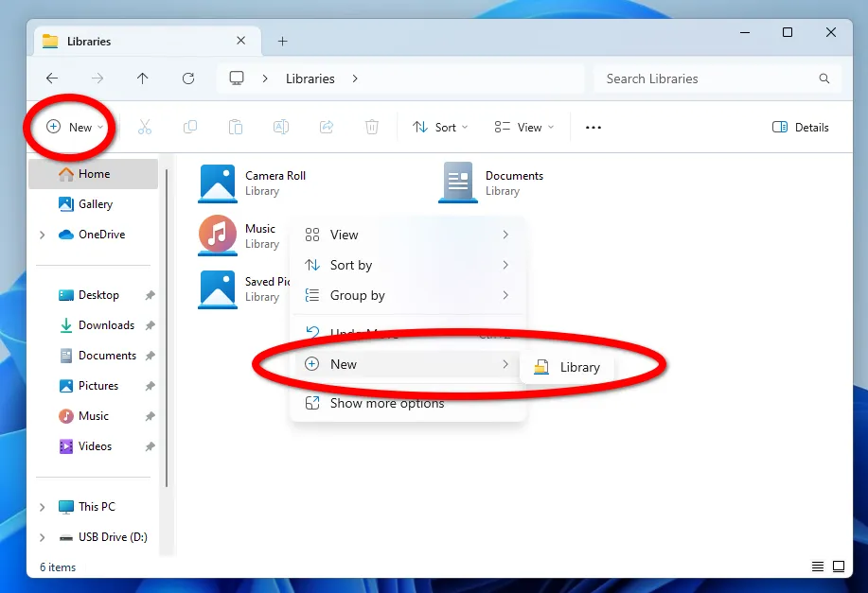Switch to large icons view in status bar
Image resolution: width=868 pixels, height=593 pixels.
point(839,567)
